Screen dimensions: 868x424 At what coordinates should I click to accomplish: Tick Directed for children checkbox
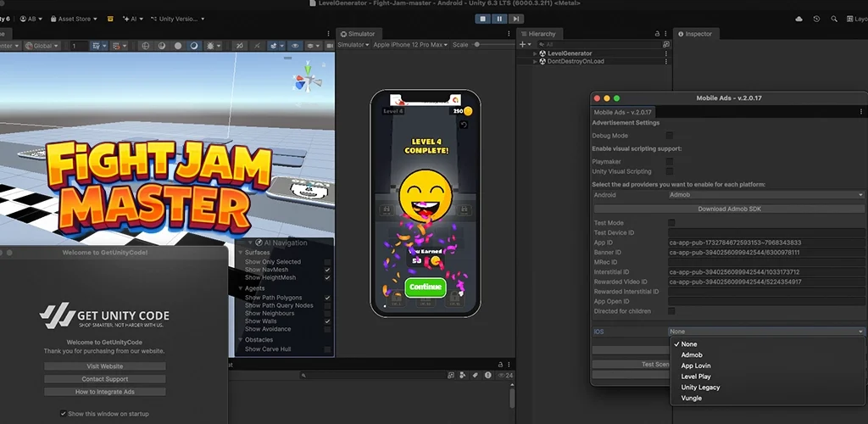(x=671, y=311)
